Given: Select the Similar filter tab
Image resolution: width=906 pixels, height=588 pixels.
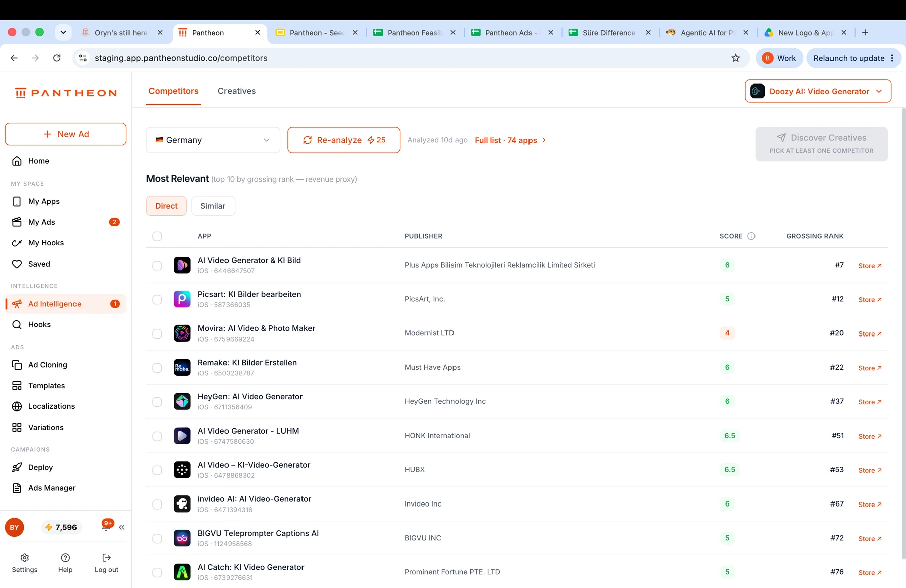Looking at the screenshot, I should (x=213, y=206).
